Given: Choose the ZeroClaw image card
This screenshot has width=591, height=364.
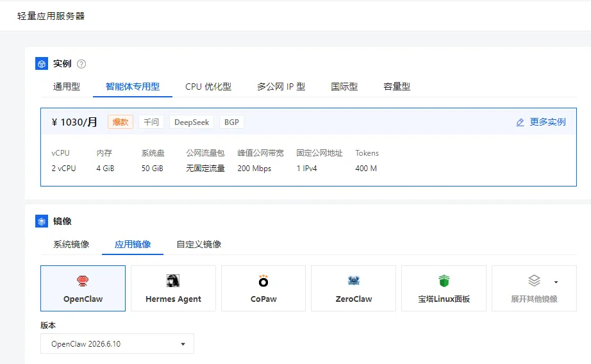Looking at the screenshot, I should pos(354,288).
